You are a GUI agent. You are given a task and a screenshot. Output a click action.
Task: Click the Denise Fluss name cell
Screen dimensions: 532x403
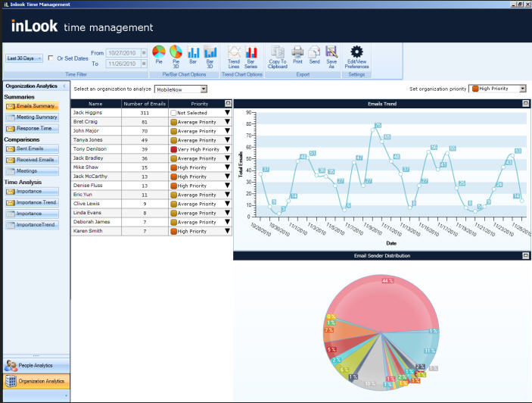[96, 186]
